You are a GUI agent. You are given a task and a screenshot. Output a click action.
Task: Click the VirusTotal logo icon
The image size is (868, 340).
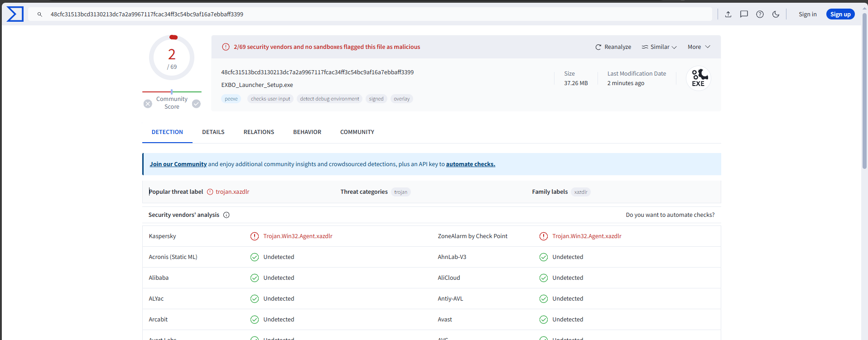pyautogui.click(x=15, y=14)
